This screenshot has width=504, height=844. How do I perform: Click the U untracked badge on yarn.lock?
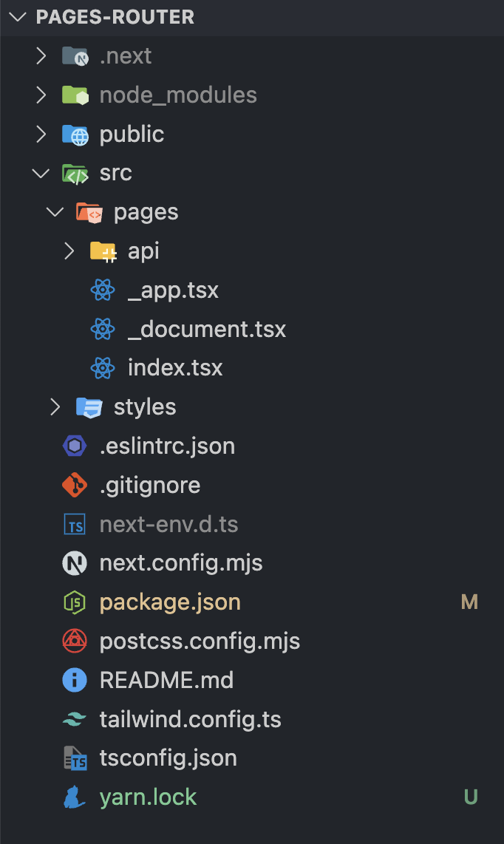click(x=471, y=797)
